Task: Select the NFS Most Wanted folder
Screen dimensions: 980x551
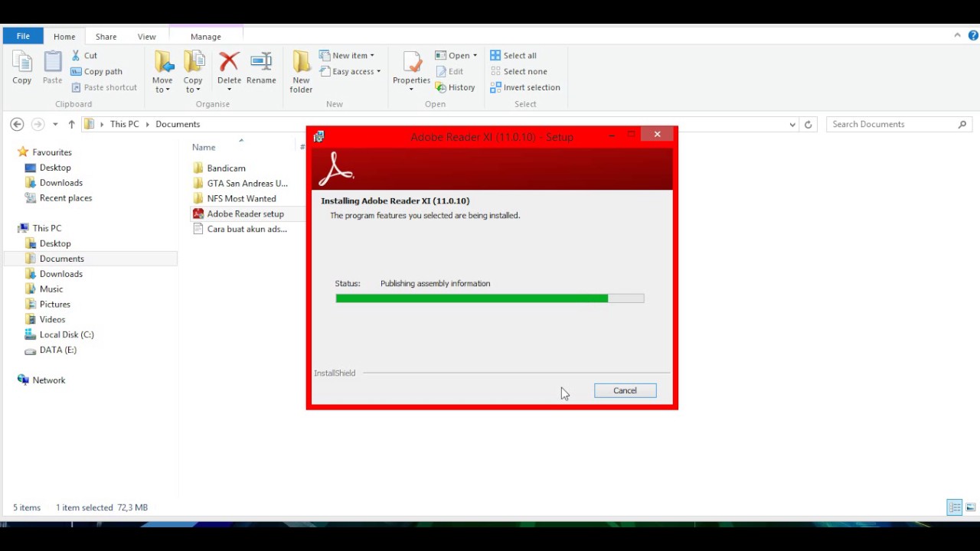Action: [x=241, y=199]
